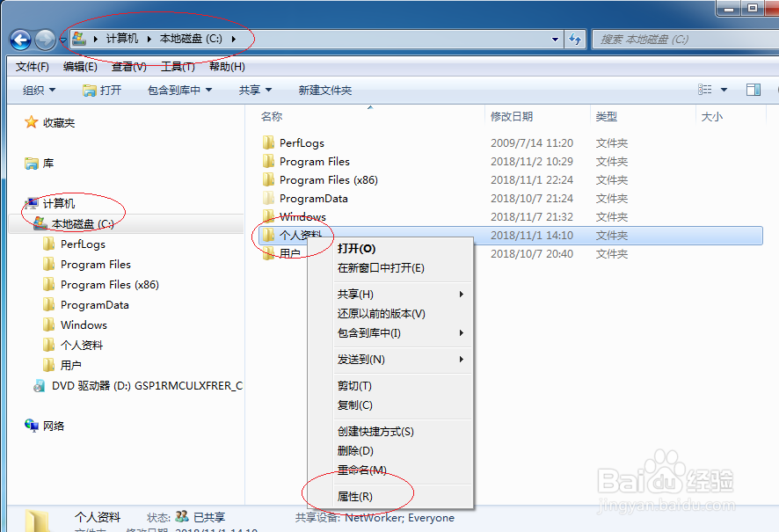The height and width of the screenshot is (532, 779).
Task: Toggle the preview pane icon
Action: (754, 90)
